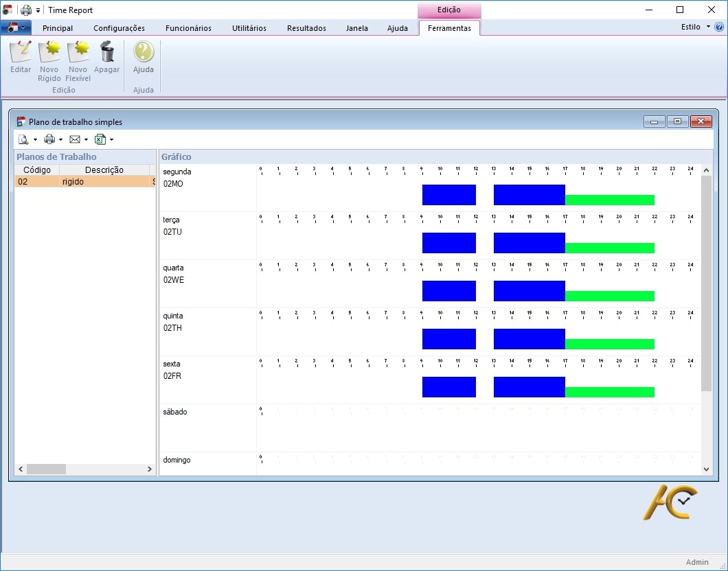Create a Novo Rígido work plan

(x=49, y=53)
